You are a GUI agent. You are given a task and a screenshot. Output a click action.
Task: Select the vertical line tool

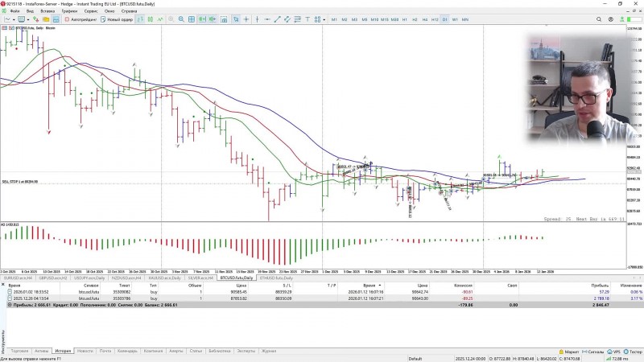pyautogui.click(x=257, y=19)
